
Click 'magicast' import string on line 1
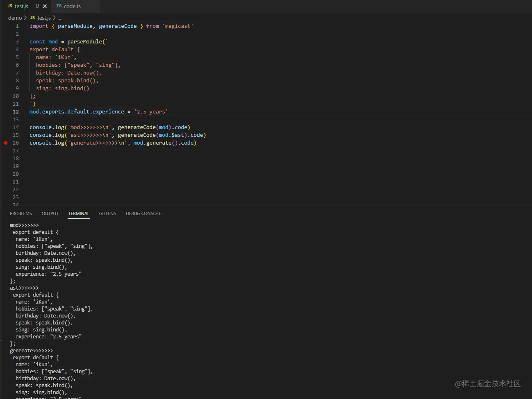click(178, 26)
